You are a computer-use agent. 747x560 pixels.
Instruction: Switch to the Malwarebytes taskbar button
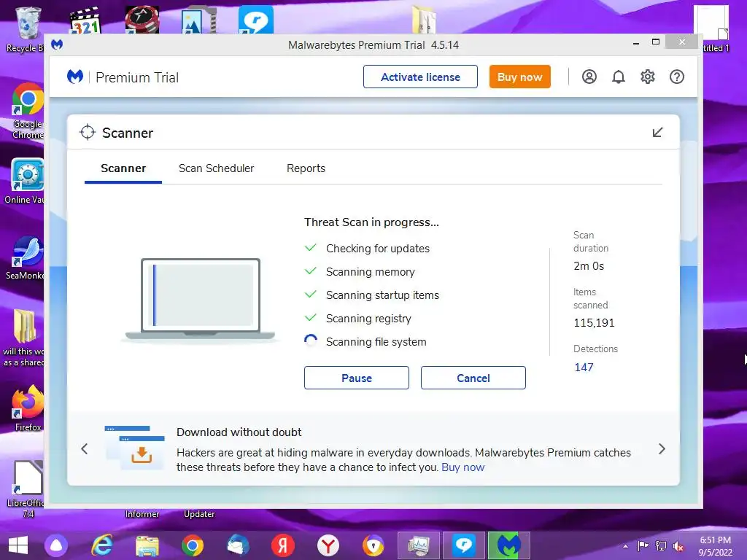(x=508, y=545)
